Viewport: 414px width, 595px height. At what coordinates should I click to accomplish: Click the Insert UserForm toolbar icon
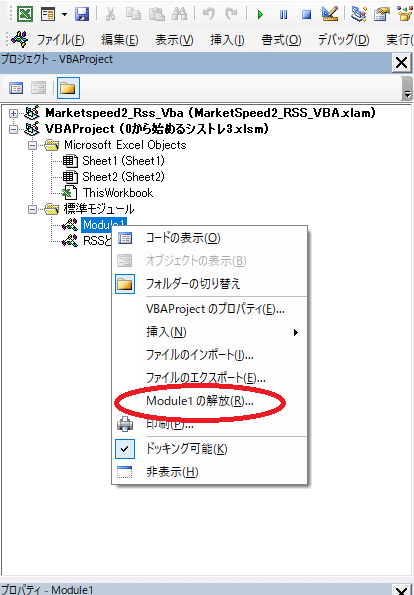pyautogui.click(x=48, y=14)
